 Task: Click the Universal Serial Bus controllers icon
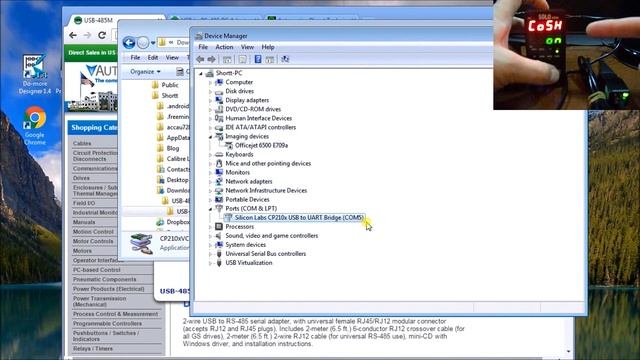click(219, 254)
